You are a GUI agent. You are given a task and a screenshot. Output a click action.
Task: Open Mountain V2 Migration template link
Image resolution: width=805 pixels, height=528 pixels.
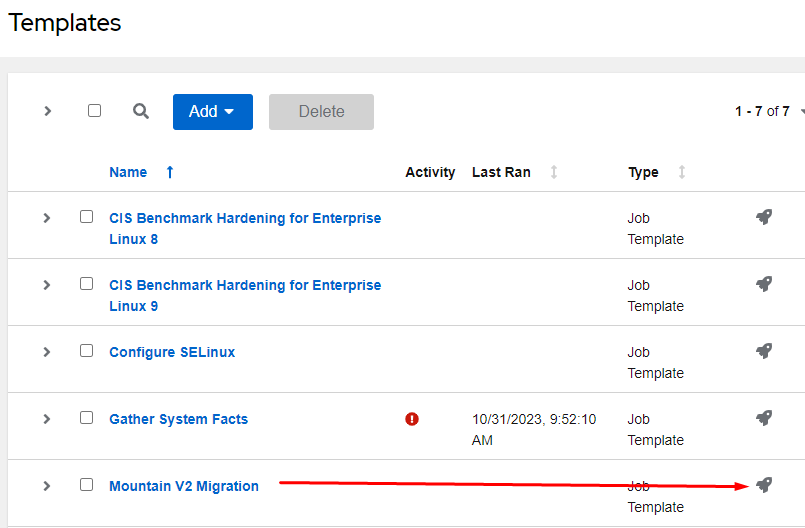coord(184,486)
